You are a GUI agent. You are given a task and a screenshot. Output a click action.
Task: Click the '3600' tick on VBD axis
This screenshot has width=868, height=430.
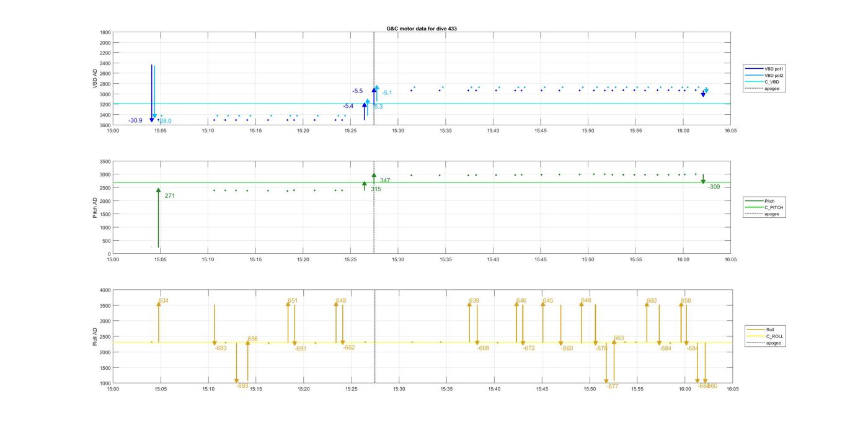(x=105, y=125)
